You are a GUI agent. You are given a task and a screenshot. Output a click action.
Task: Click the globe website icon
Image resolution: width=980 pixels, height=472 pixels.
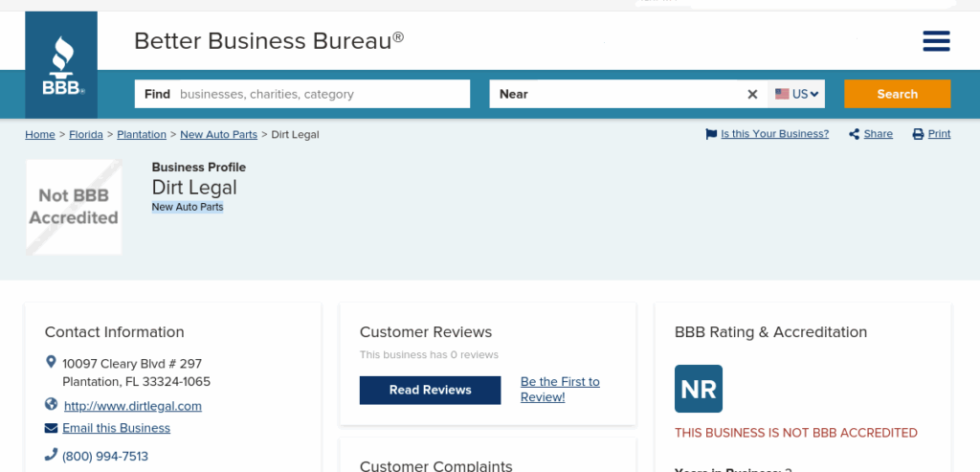coord(52,405)
